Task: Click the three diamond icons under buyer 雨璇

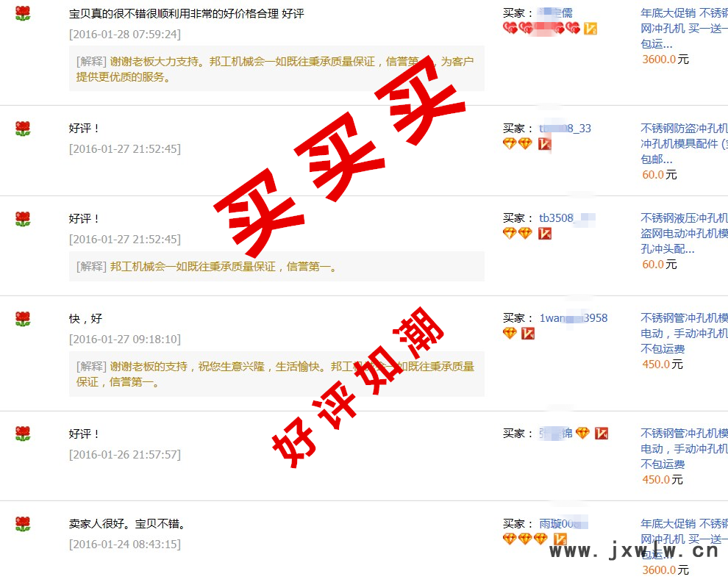Action: point(525,539)
